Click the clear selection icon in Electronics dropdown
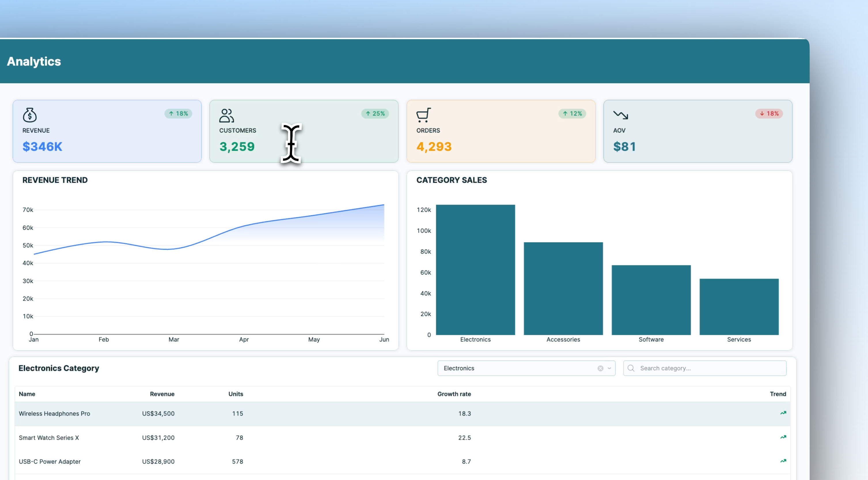868x480 pixels. (600, 368)
